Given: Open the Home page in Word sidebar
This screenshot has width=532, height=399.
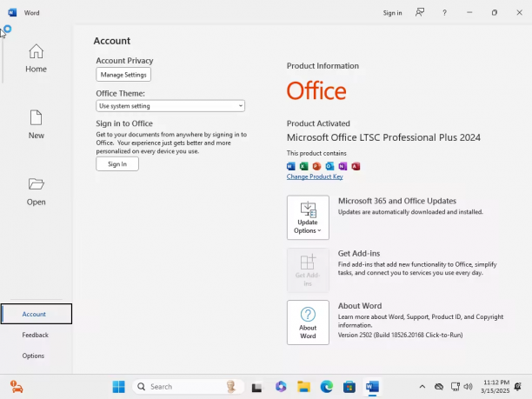Looking at the screenshot, I should click(x=36, y=58).
